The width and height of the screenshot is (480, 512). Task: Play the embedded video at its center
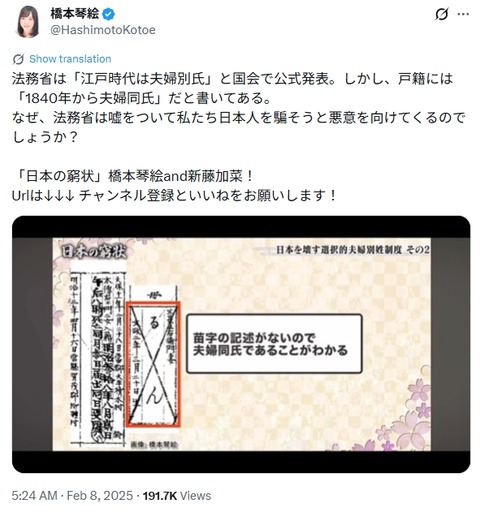click(x=241, y=344)
